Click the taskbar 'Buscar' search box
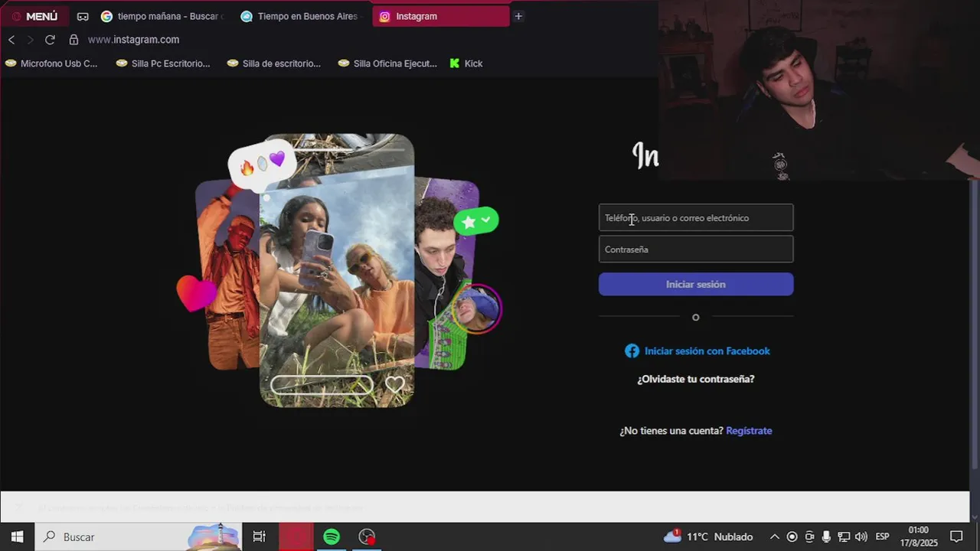Viewport: 980px width, 551px height. (139, 536)
